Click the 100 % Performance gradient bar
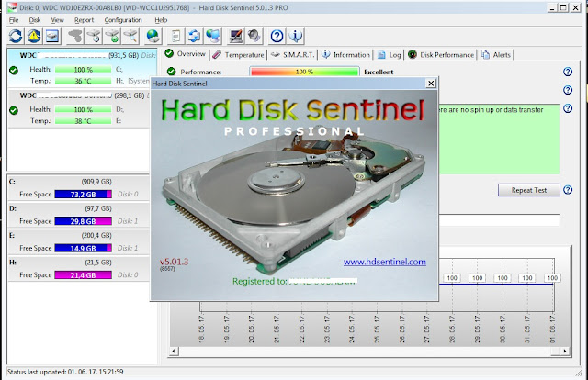The height and width of the screenshot is (380, 588). coord(304,72)
